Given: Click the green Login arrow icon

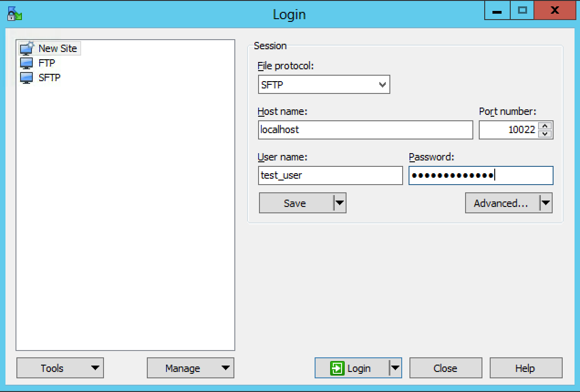Looking at the screenshot, I should coord(337,368).
